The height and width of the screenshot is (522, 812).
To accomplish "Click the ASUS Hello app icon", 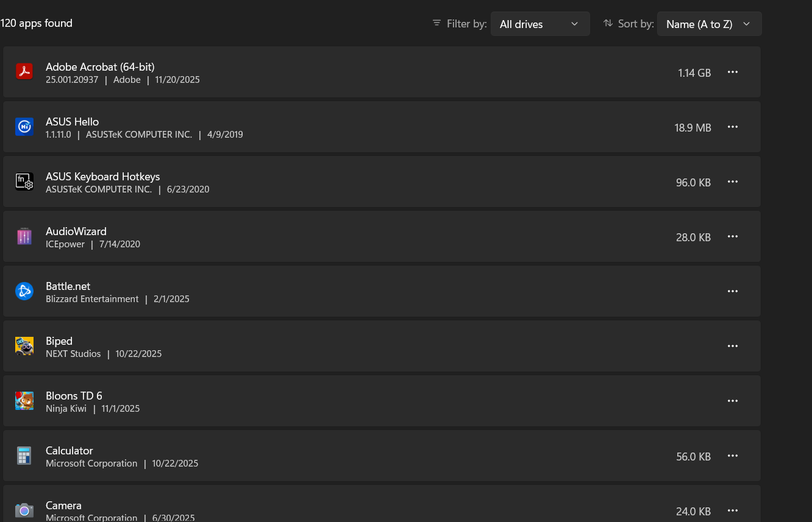I will coord(24,127).
